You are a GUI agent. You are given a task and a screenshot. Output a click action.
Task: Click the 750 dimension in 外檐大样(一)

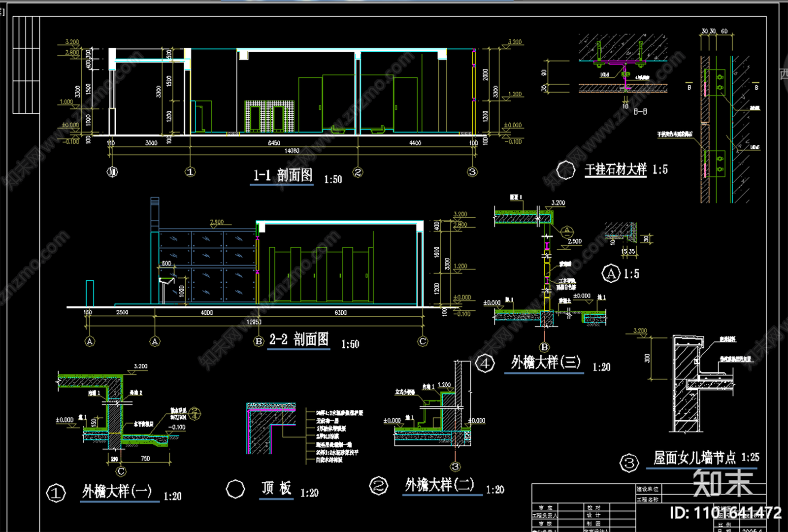(x=145, y=459)
